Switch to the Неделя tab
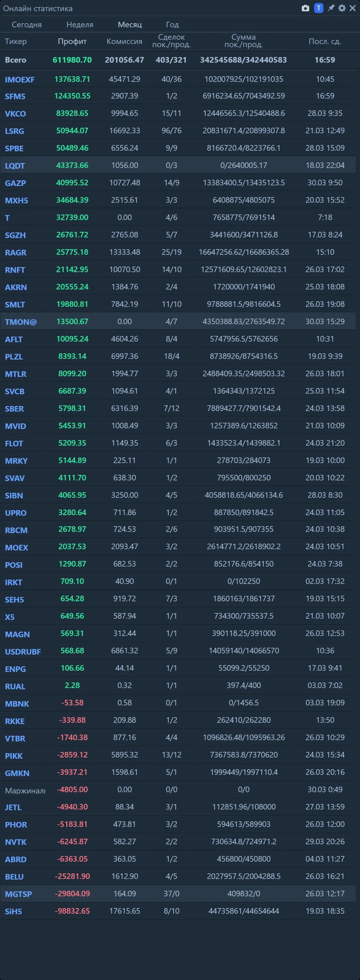Image resolution: width=360 pixels, height=980 pixels. 80,24
